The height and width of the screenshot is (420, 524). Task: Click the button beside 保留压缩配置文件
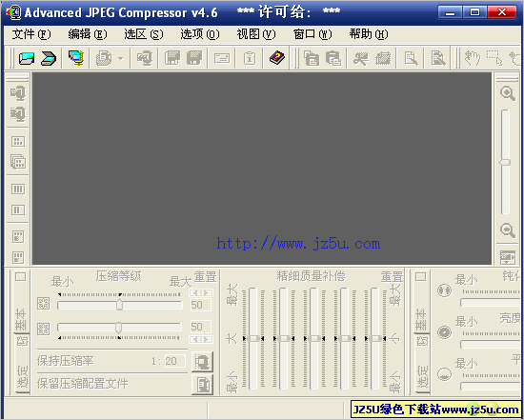point(203,385)
